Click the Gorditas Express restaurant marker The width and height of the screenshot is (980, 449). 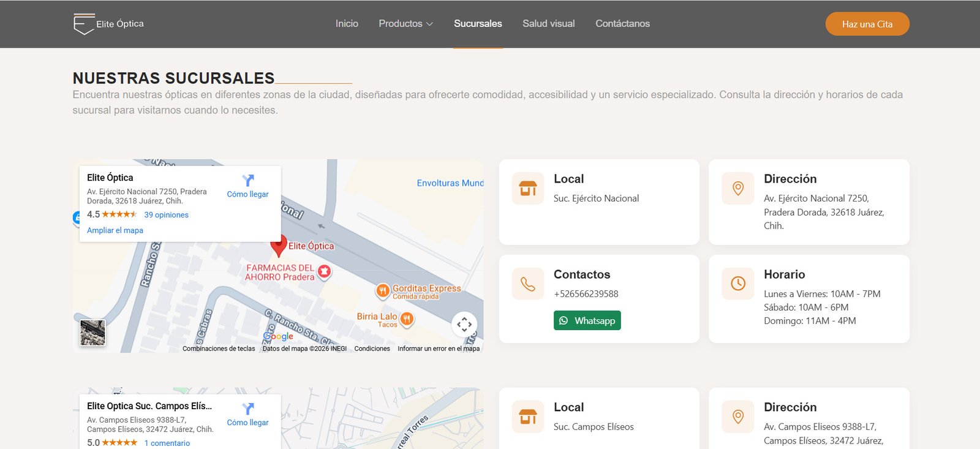tap(383, 290)
